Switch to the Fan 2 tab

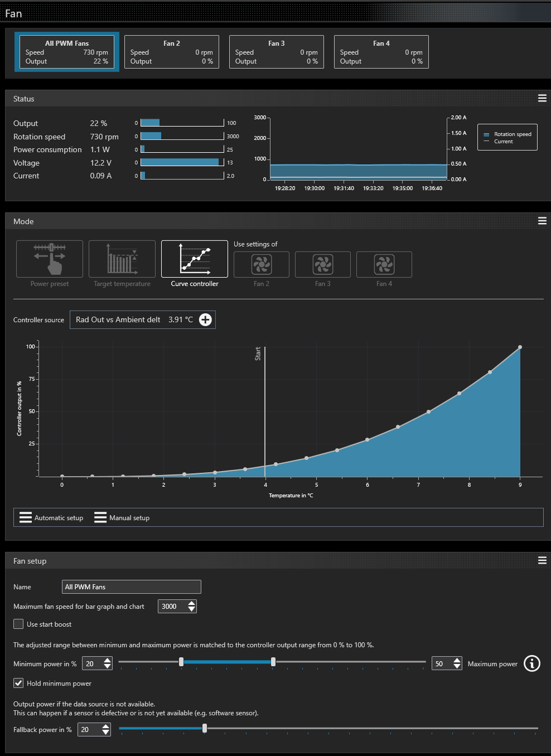[172, 52]
